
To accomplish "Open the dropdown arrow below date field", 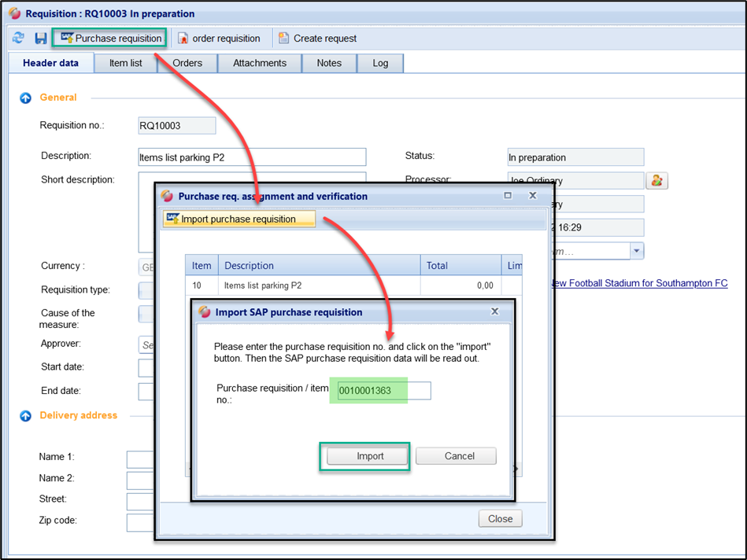I will coord(636,251).
